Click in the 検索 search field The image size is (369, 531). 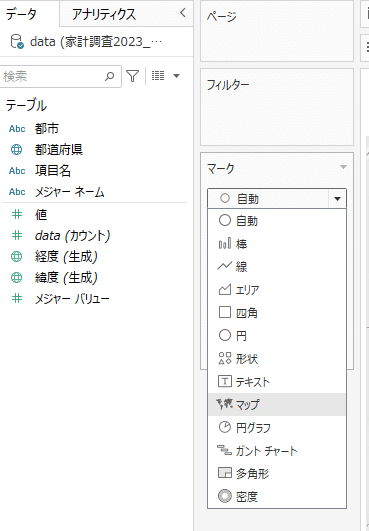pos(60,77)
